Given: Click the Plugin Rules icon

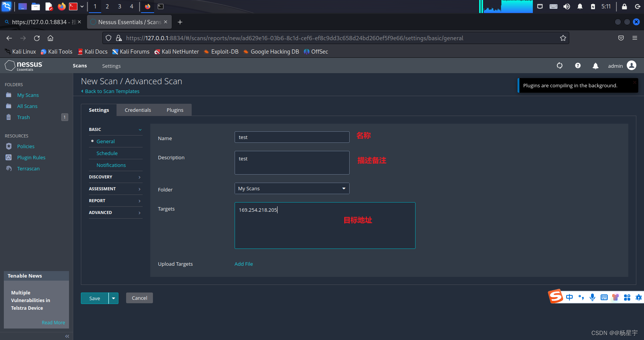Looking at the screenshot, I should 9,157.
